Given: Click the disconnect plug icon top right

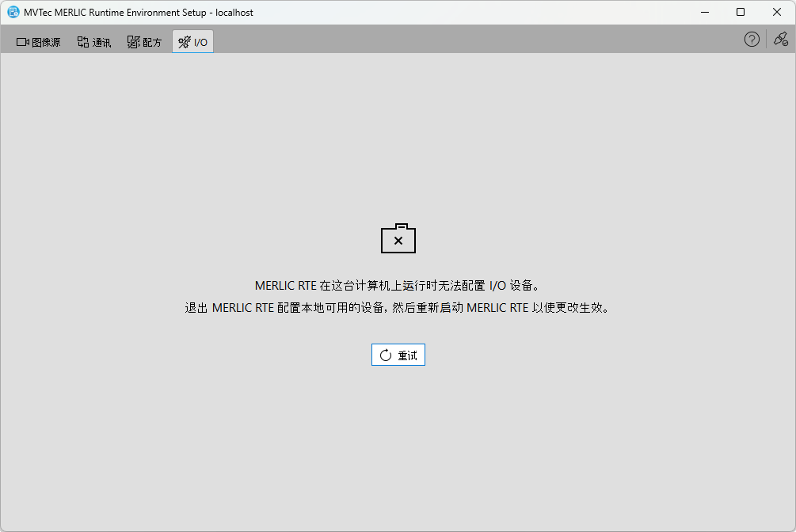Looking at the screenshot, I should click(781, 39).
